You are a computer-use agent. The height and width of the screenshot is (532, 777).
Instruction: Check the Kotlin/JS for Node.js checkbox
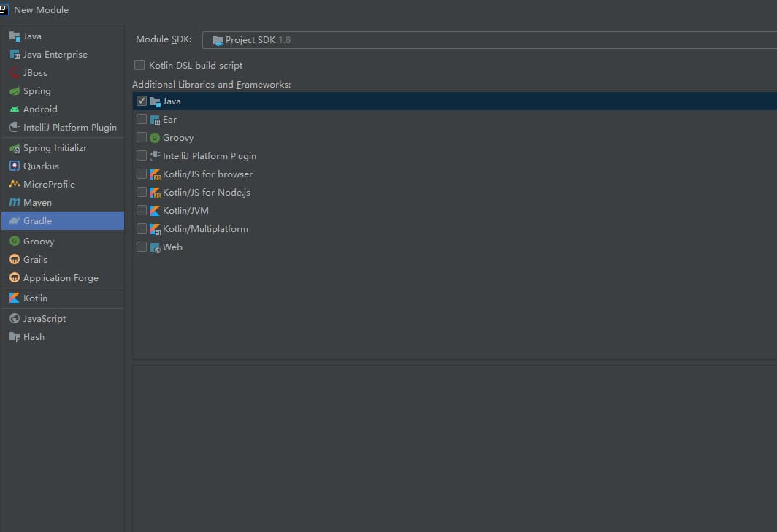click(142, 192)
